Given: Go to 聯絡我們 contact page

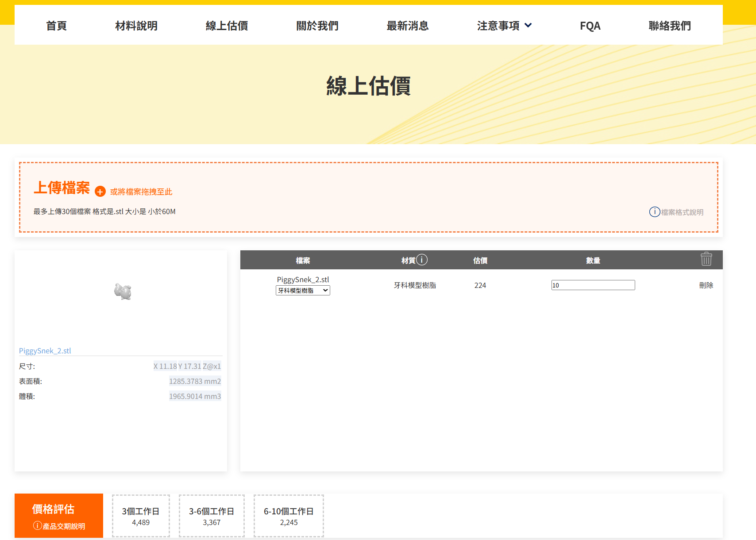Looking at the screenshot, I should click(x=669, y=26).
